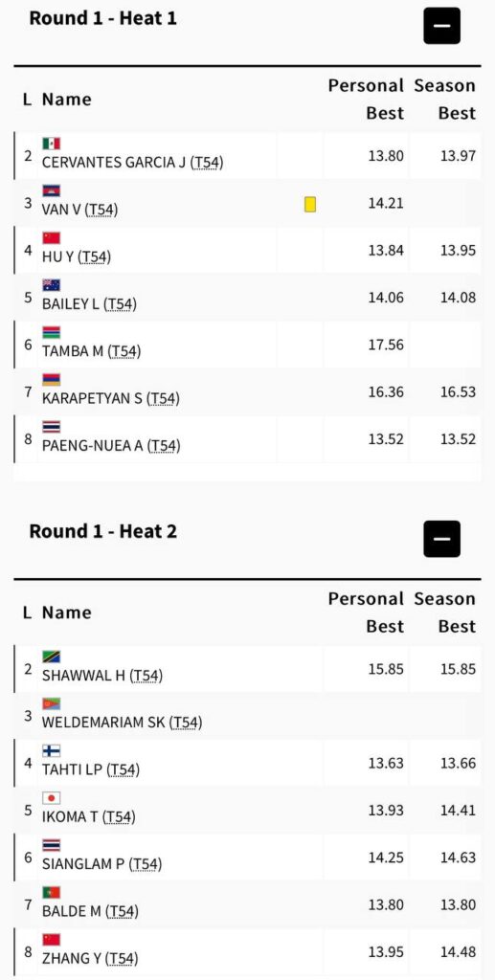Click Heat 1 Personal Best column header
Image resolution: width=495 pixels, height=980 pixels.
[367, 100]
